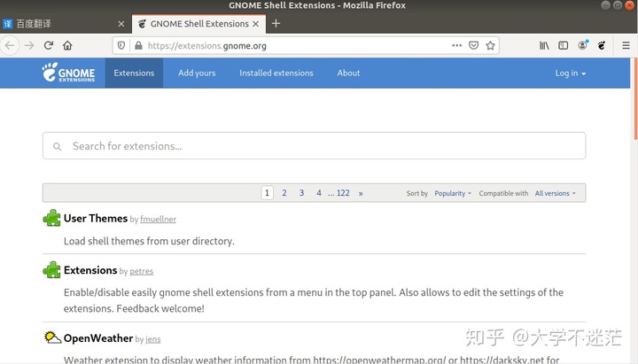Image resolution: width=638 pixels, height=364 pixels.
Task: Open author fmuellner's profile
Action: (158, 220)
